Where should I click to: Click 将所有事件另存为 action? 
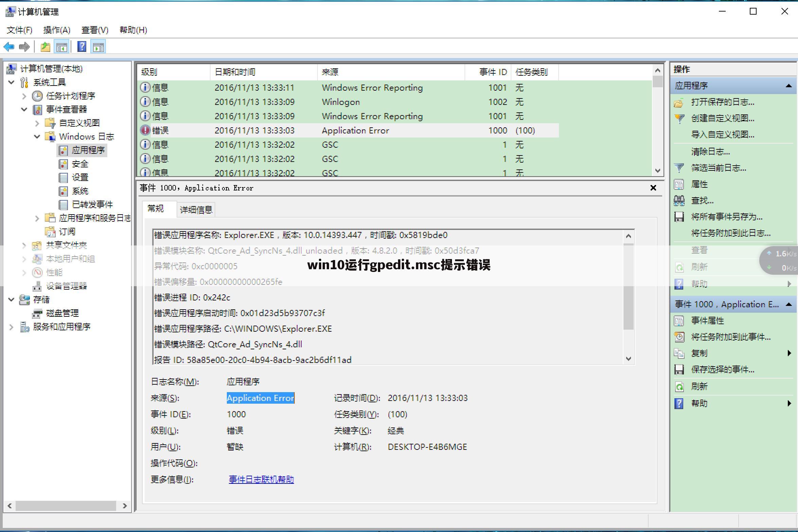pos(727,217)
